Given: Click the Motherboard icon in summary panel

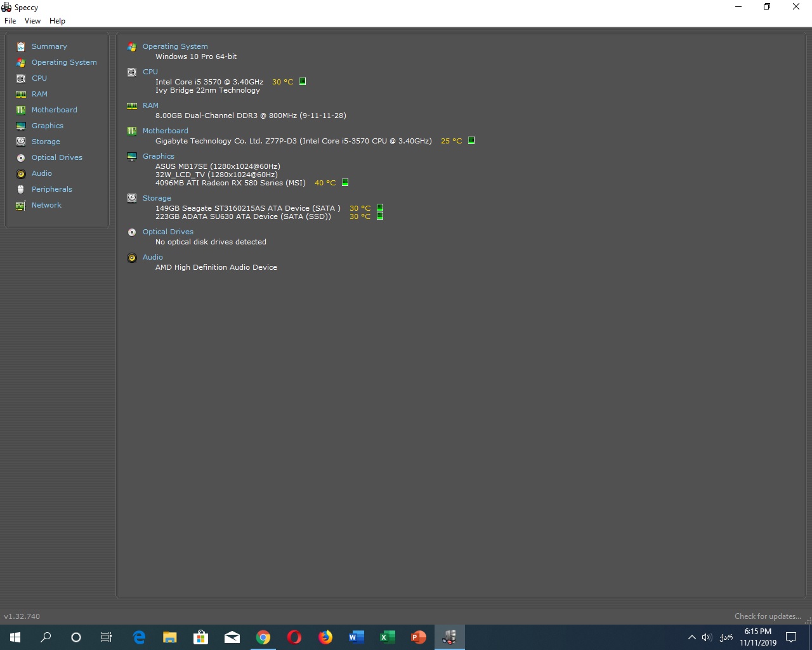Looking at the screenshot, I should (132, 131).
